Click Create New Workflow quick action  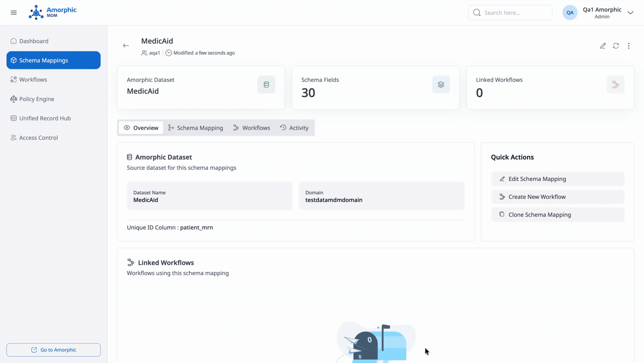[x=558, y=197]
